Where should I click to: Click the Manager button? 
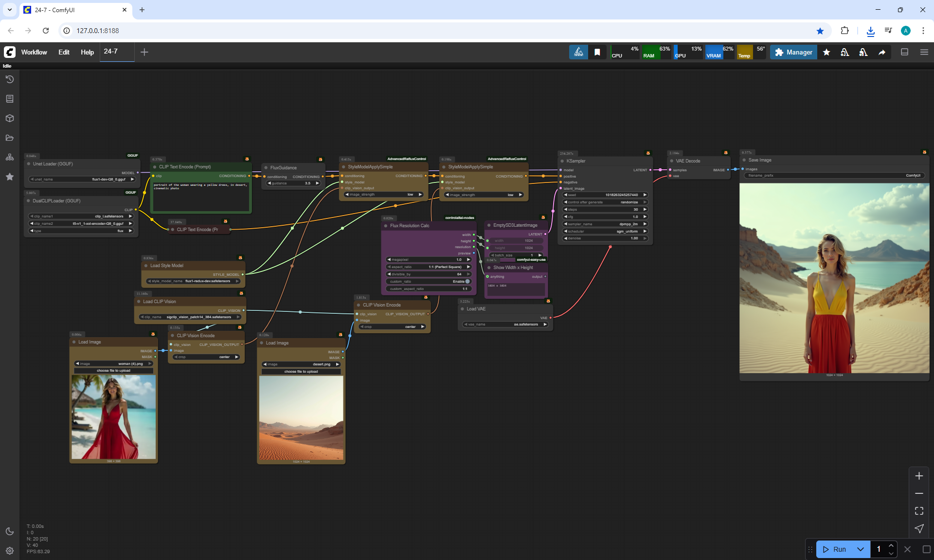(x=793, y=52)
